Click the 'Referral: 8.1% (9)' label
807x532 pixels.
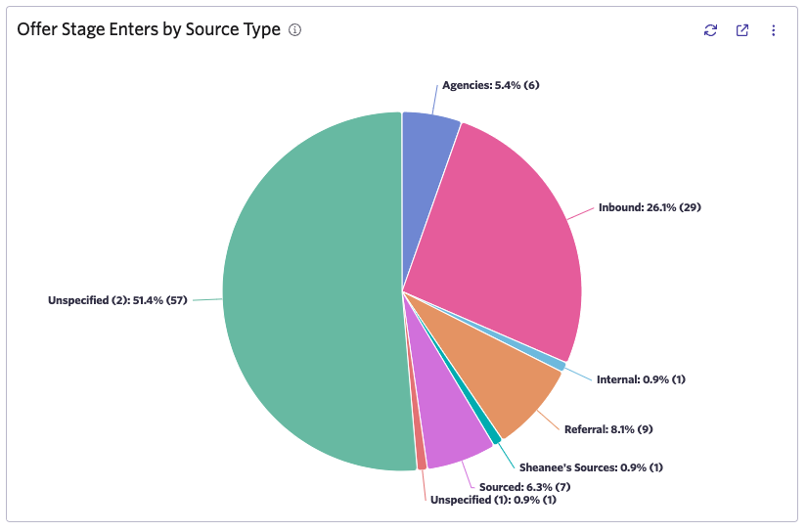click(x=608, y=429)
